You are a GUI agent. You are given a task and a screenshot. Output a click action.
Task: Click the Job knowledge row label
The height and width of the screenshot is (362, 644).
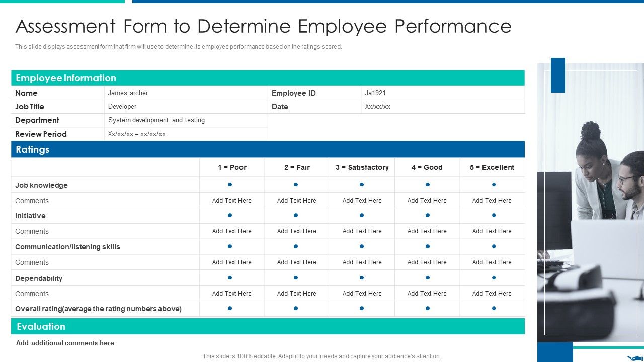click(41, 185)
